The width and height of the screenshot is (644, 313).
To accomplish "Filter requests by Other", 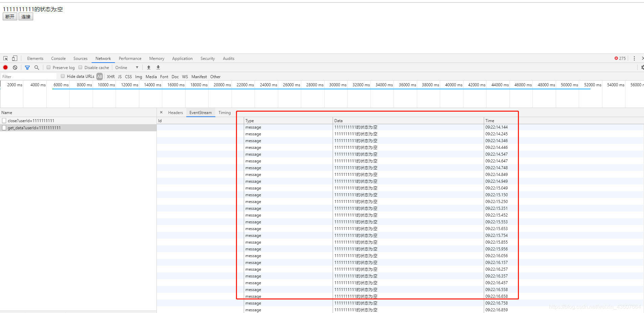I will click(215, 77).
